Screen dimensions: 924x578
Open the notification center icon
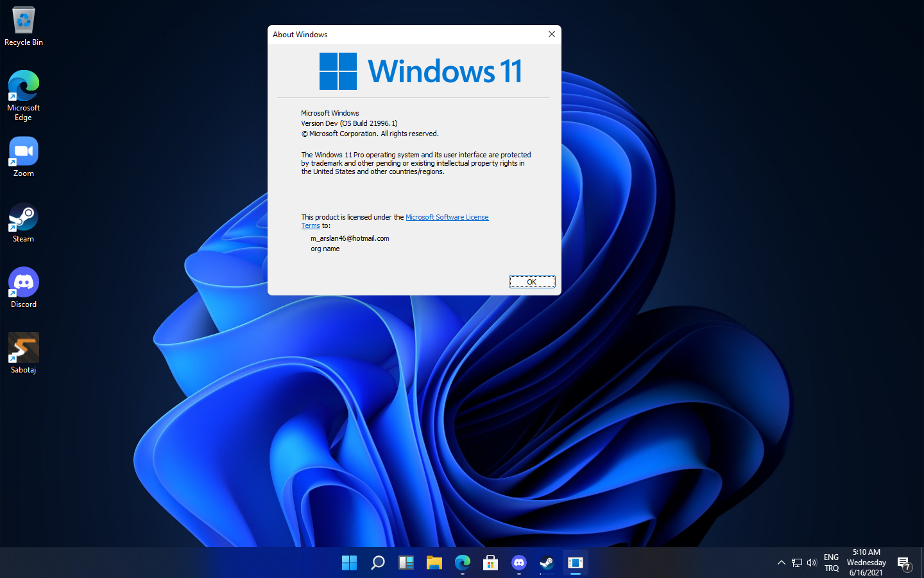click(905, 563)
